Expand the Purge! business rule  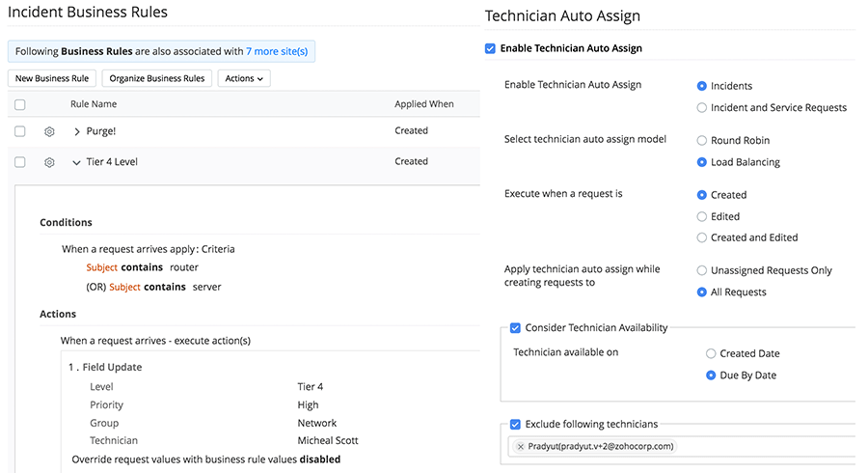tap(77, 132)
